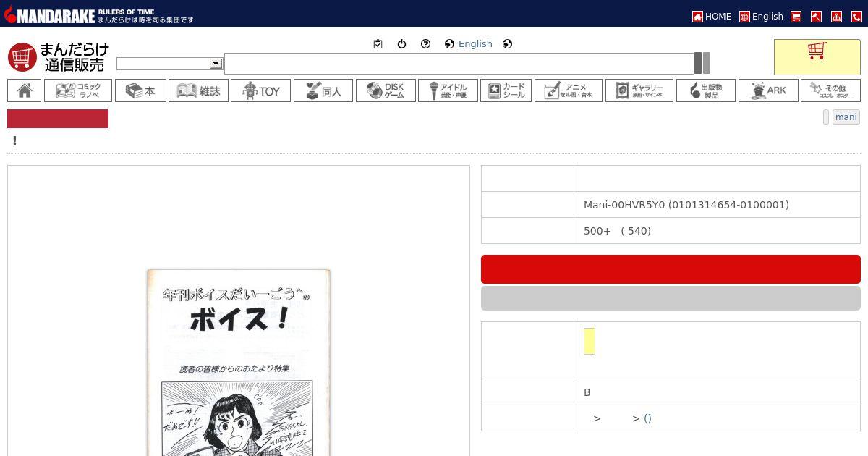Viewport: 868px width, 456px height.
Task: Open the ARK category
Action: click(x=768, y=90)
